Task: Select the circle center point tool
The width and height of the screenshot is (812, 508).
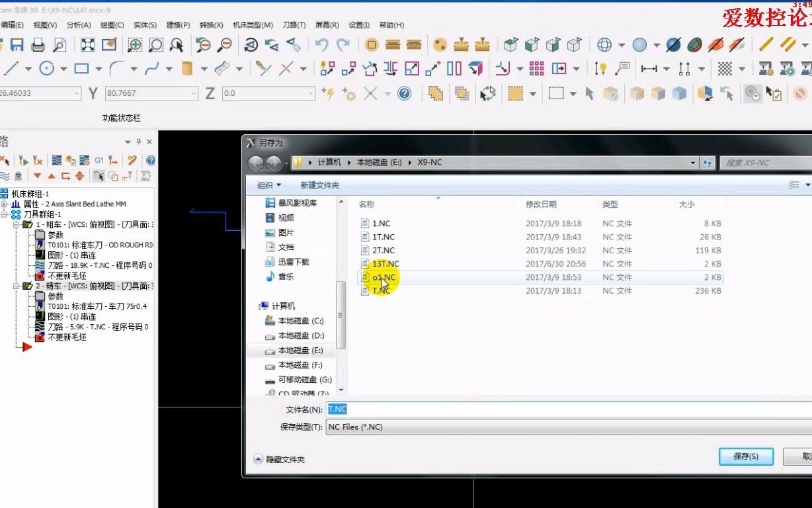Action: 46,68
